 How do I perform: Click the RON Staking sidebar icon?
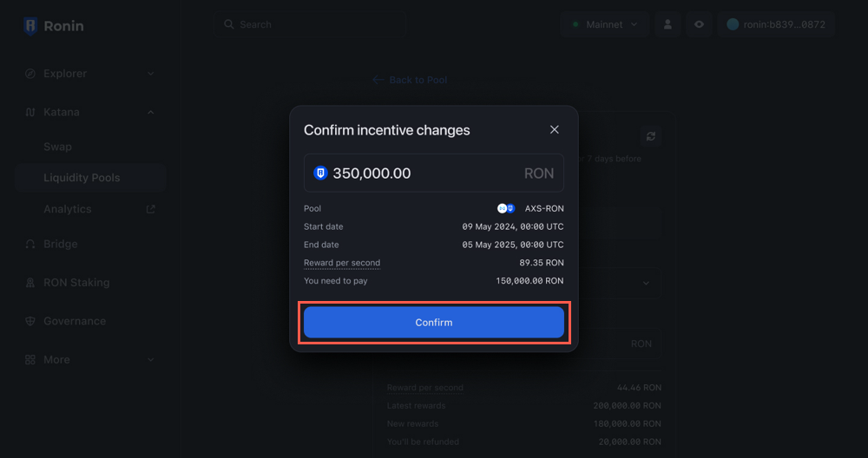(x=30, y=283)
